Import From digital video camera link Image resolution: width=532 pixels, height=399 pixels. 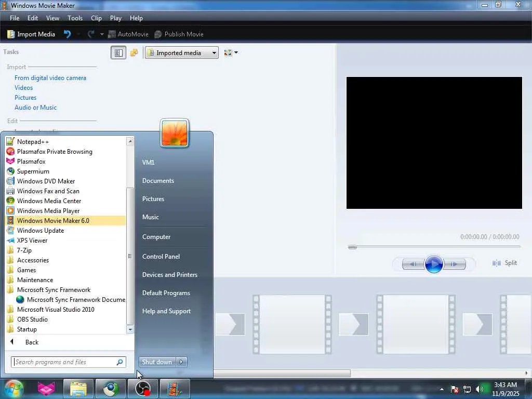(x=50, y=78)
